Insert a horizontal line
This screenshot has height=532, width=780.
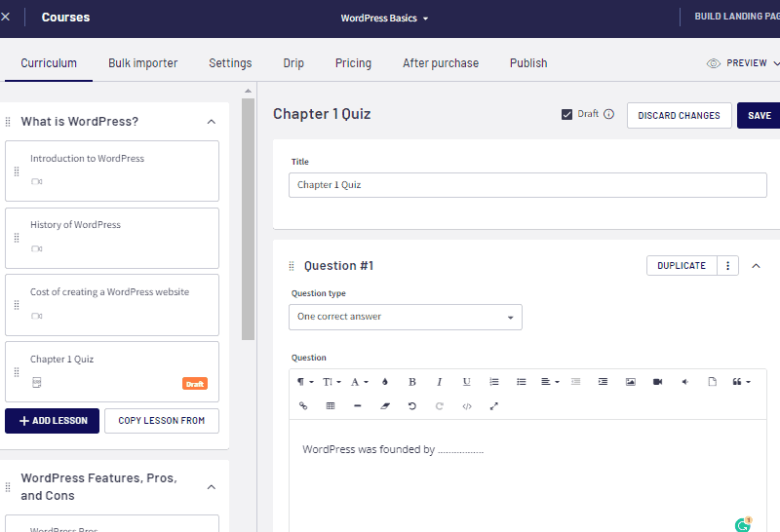coord(357,406)
